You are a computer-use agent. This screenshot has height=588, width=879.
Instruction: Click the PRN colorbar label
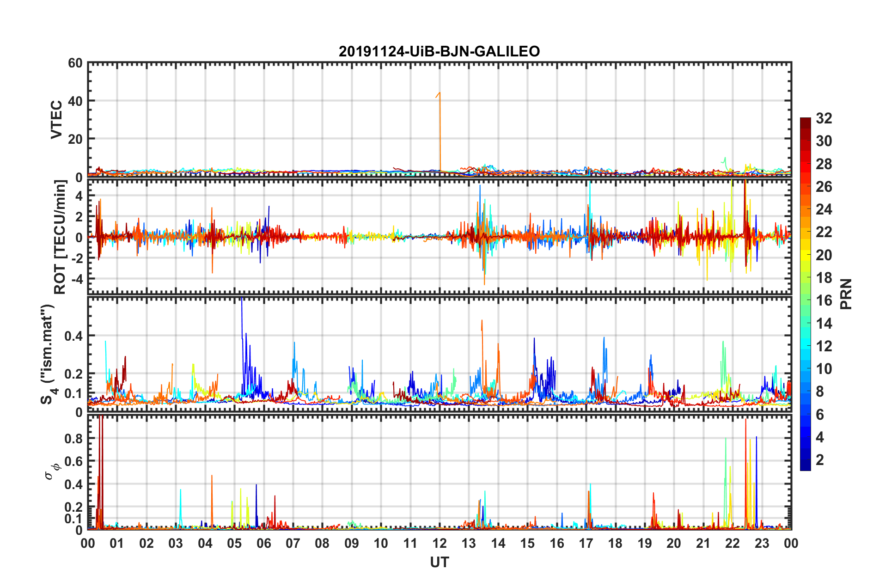pos(846,294)
